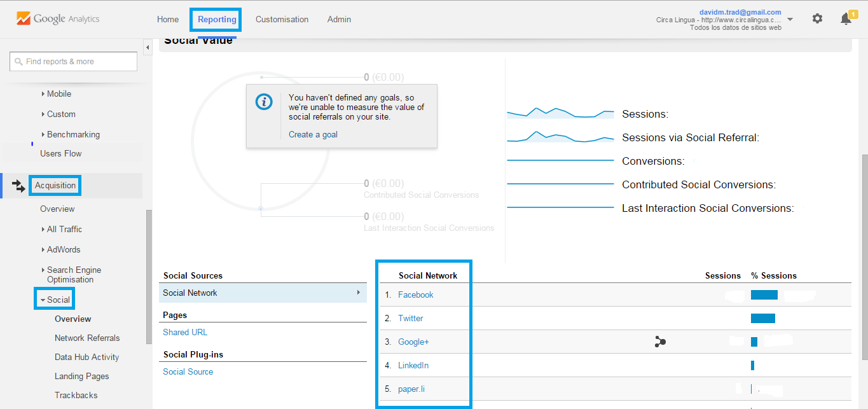
Task: Click the page vertical scrollbar
Action: [865, 258]
